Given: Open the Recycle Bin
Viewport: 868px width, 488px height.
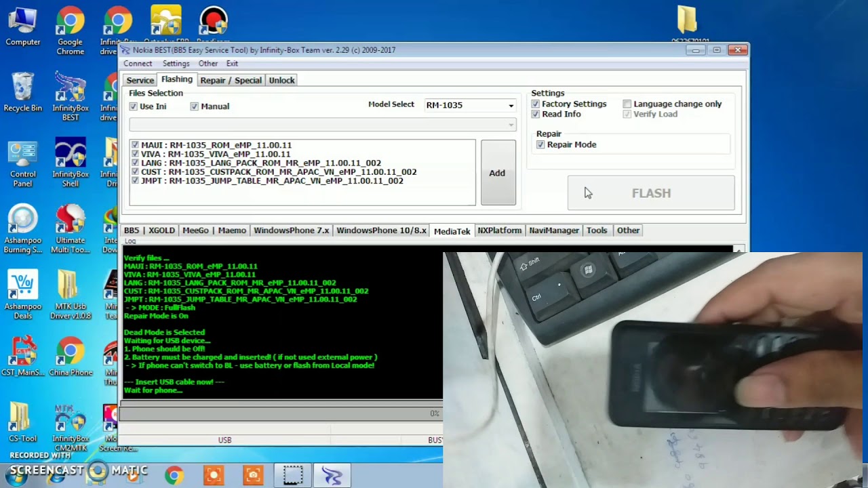Looking at the screenshot, I should [22, 92].
